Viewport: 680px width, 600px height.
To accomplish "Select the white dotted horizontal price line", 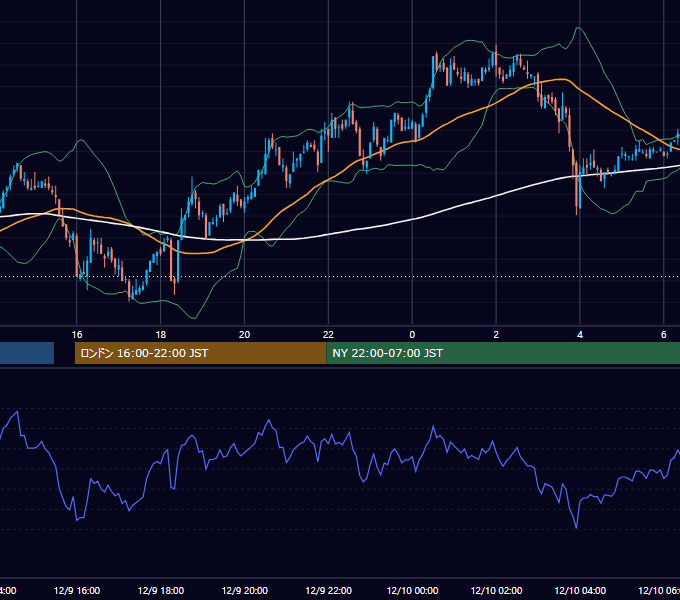I will point(340,277).
